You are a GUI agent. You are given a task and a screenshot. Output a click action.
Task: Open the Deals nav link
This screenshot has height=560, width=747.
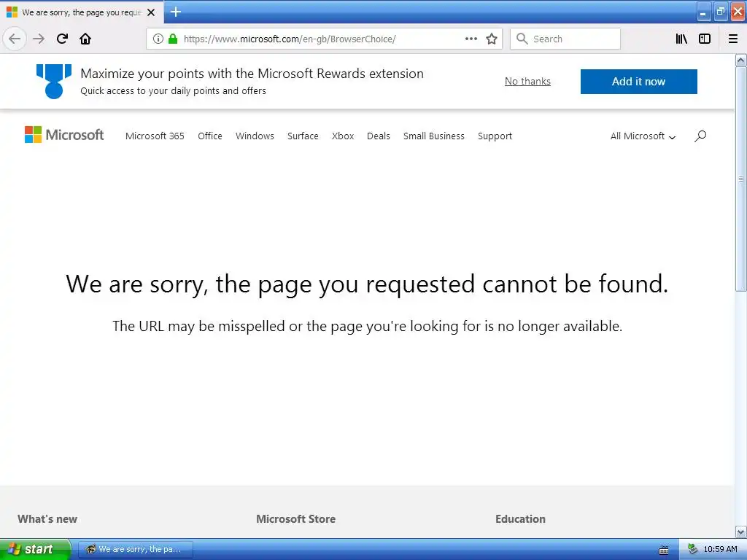click(379, 136)
